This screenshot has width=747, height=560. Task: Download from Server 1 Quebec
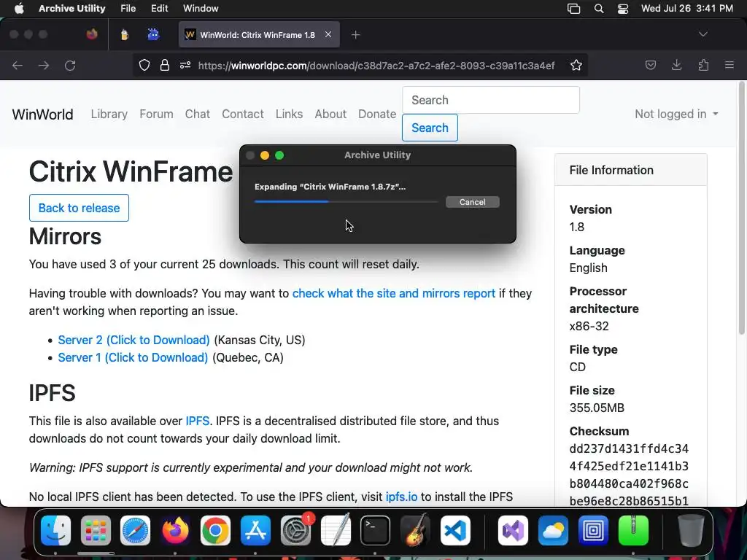click(133, 357)
